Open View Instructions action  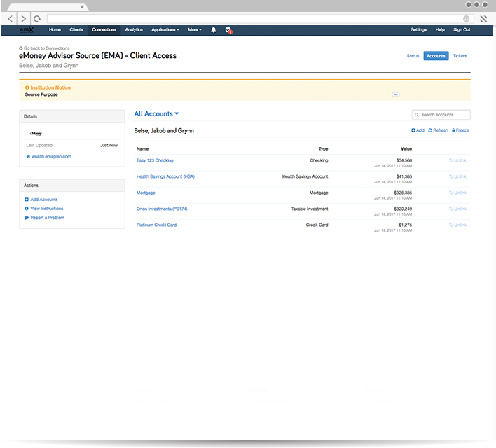[x=44, y=209]
